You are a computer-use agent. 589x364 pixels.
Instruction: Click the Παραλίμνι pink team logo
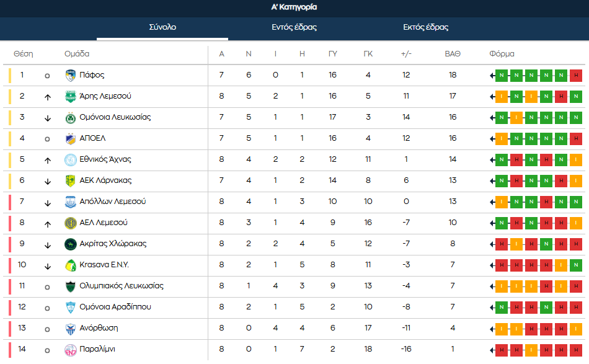click(71, 349)
